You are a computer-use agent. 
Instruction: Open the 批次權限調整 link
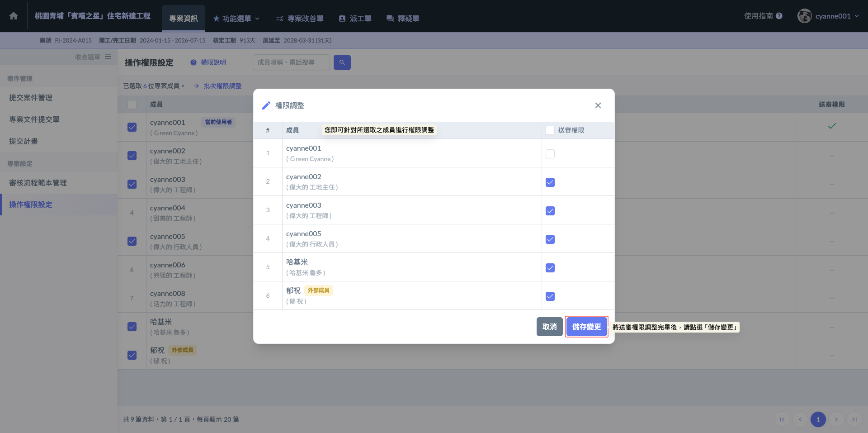pyautogui.click(x=218, y=86)
